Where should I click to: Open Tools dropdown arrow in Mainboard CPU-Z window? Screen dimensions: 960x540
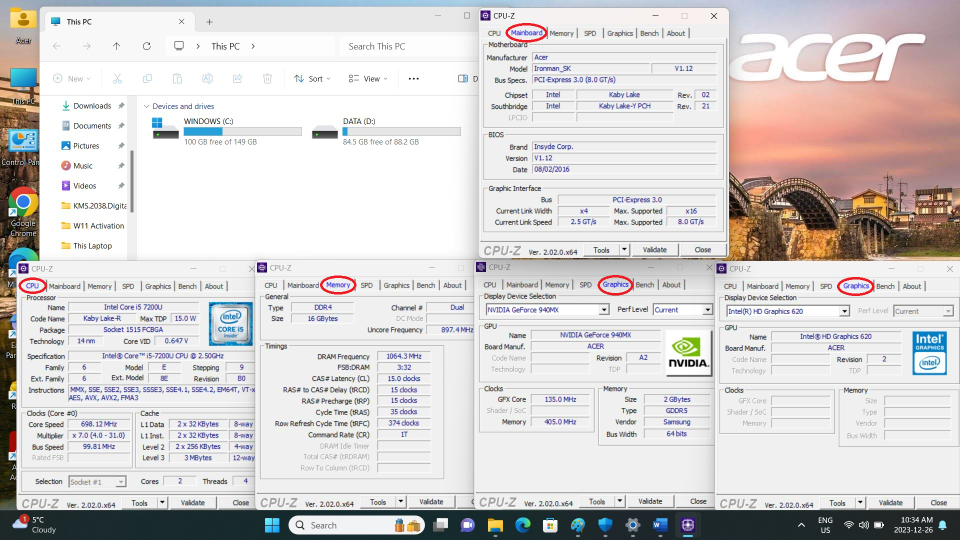tap(624, 250)
